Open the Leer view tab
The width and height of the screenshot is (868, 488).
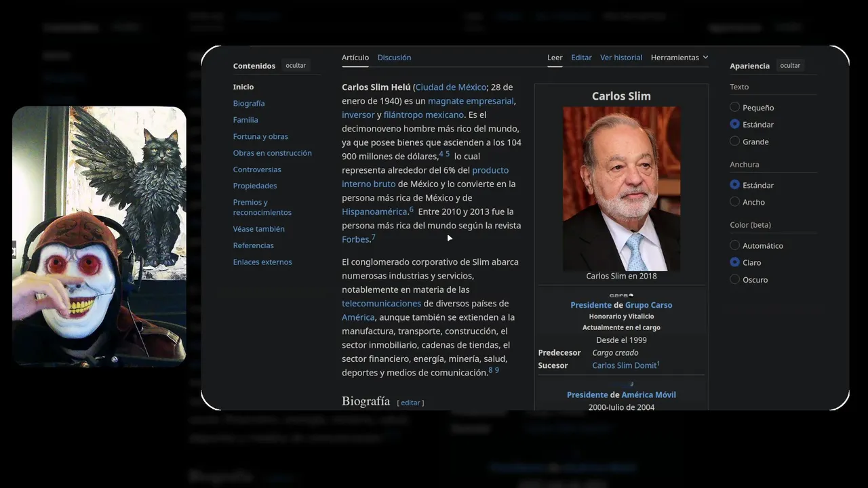(x=555, y=58)
